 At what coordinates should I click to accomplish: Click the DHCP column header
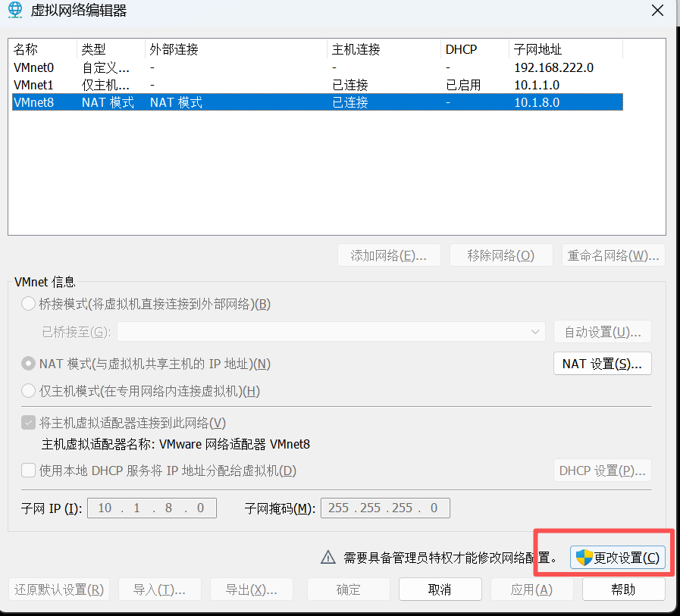click(475, 49)
